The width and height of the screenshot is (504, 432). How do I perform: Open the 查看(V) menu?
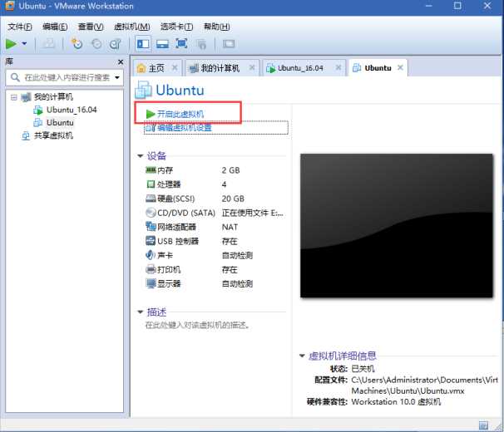(x=91, y=27)
